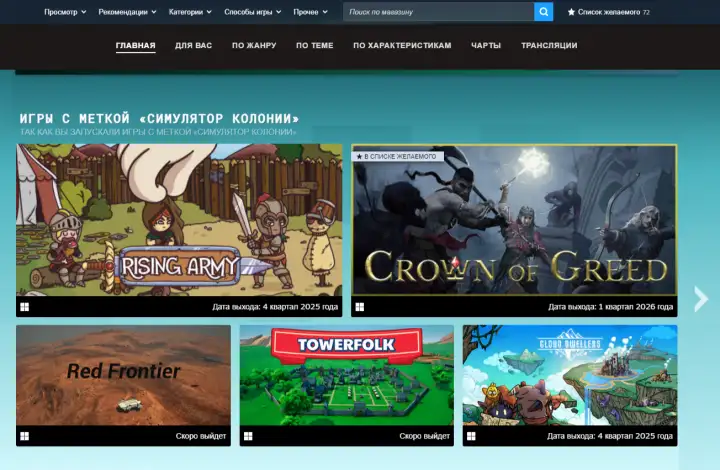Click Windows icon under Crown of Greed
This screenshot has width=720, height=470.
coord(360,307)
